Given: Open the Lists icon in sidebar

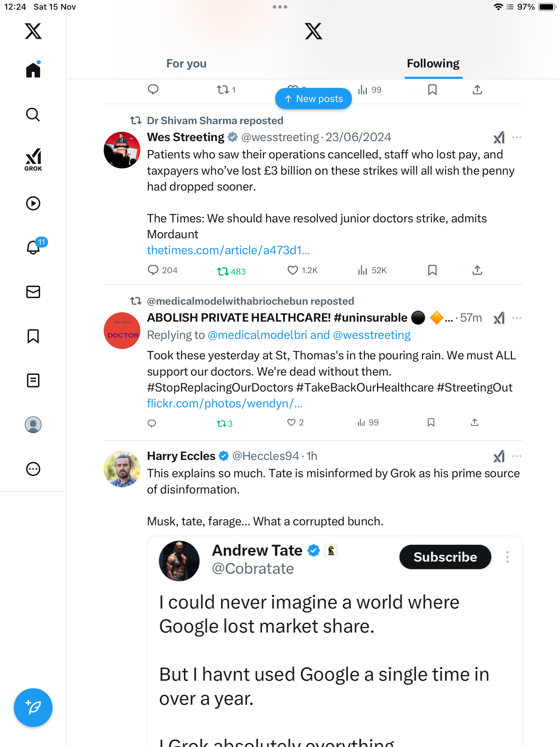Looking at the screenshot, I should coord(33,380).
